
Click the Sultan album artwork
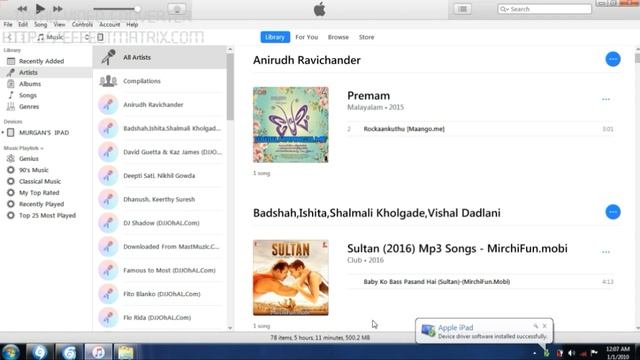291,278
